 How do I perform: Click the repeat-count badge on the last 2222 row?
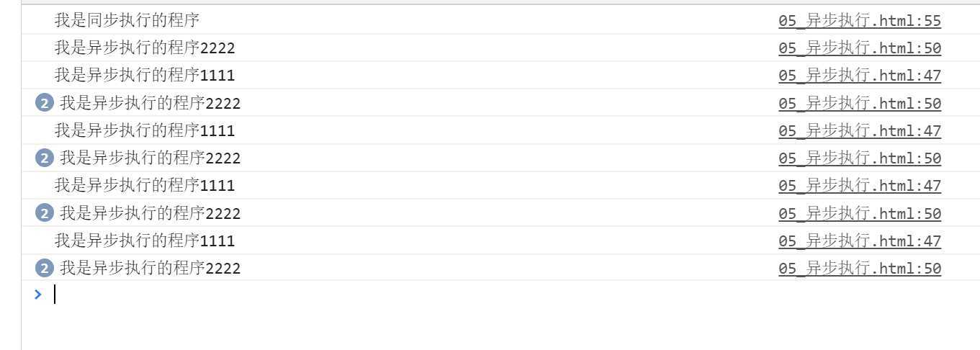tap(44, 269)
